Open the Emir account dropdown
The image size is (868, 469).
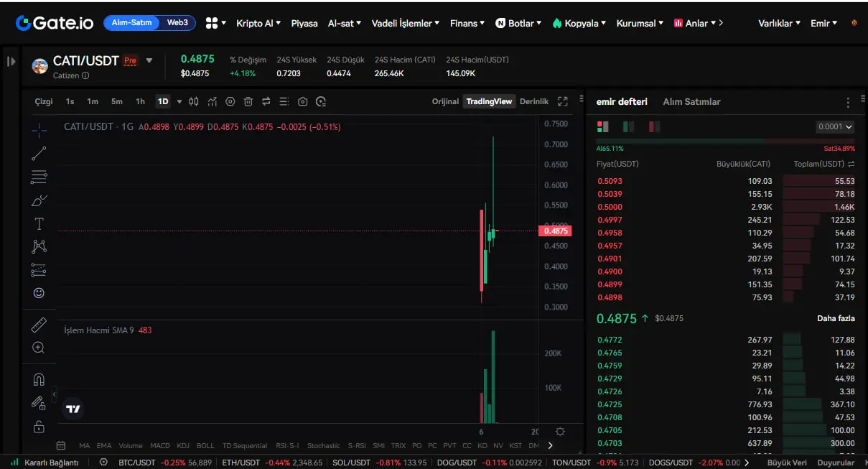pos(824,23)
